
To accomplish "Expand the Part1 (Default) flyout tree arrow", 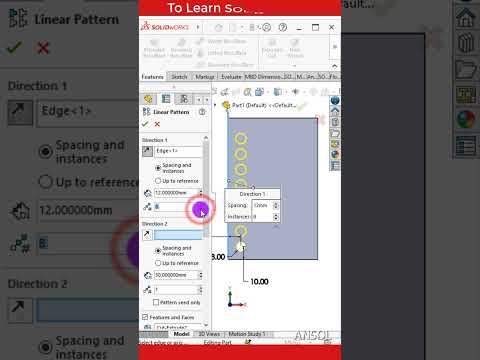I will point(215,105).
